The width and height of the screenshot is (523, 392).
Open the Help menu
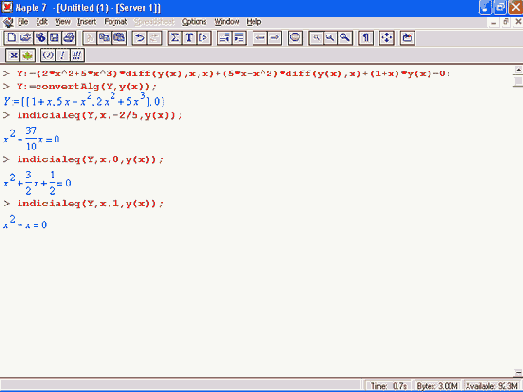[x=254, y=22]
